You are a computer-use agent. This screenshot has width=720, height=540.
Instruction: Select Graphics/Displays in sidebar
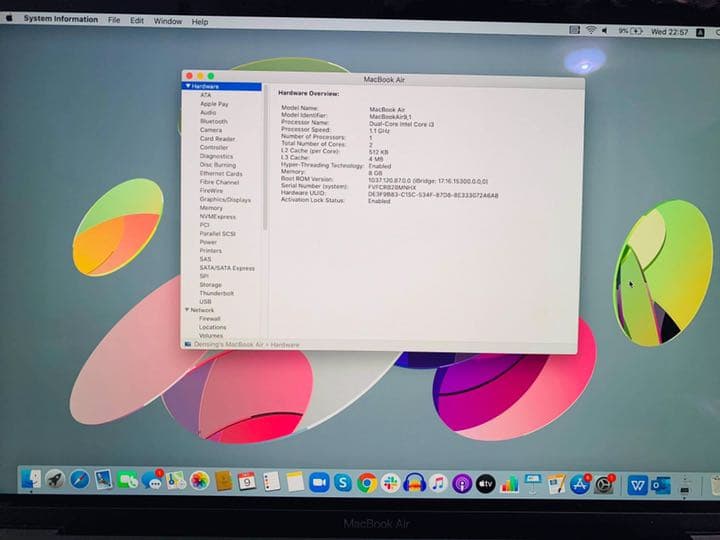[x=225, y=199]
